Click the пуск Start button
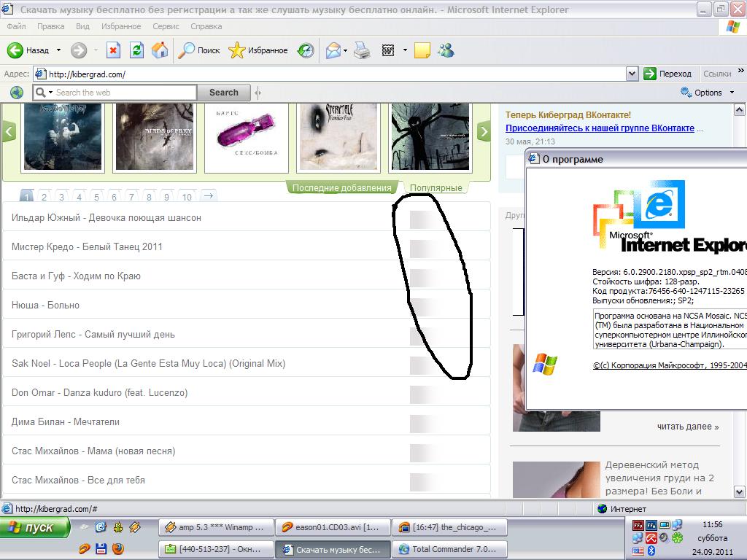747x560 pixels. (34, 528)
